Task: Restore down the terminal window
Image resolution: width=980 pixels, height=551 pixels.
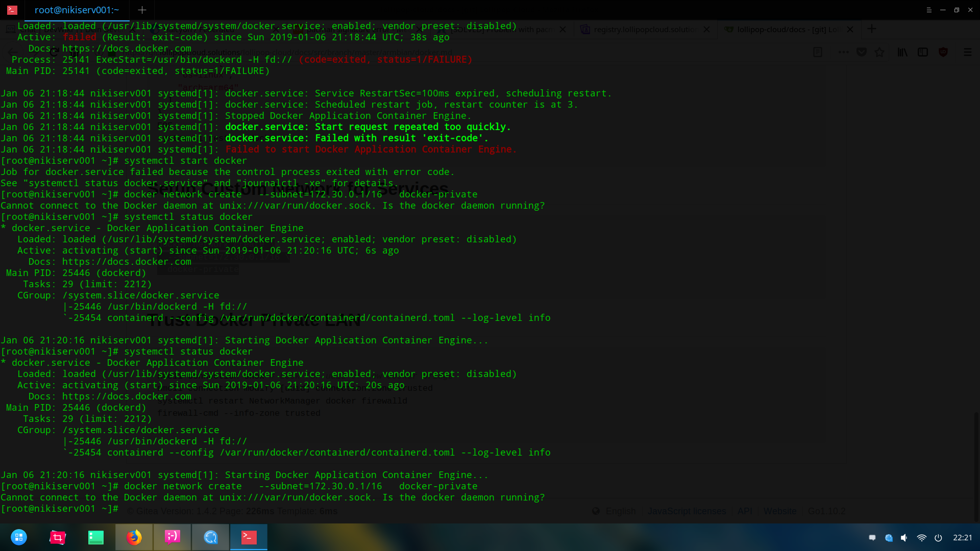Action: [957, 10]
